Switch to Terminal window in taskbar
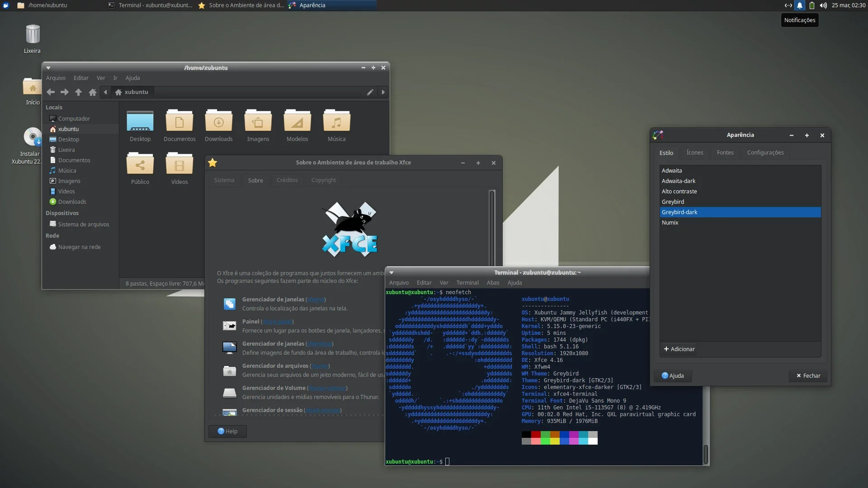The image size is (868, 488). (151, 5)
